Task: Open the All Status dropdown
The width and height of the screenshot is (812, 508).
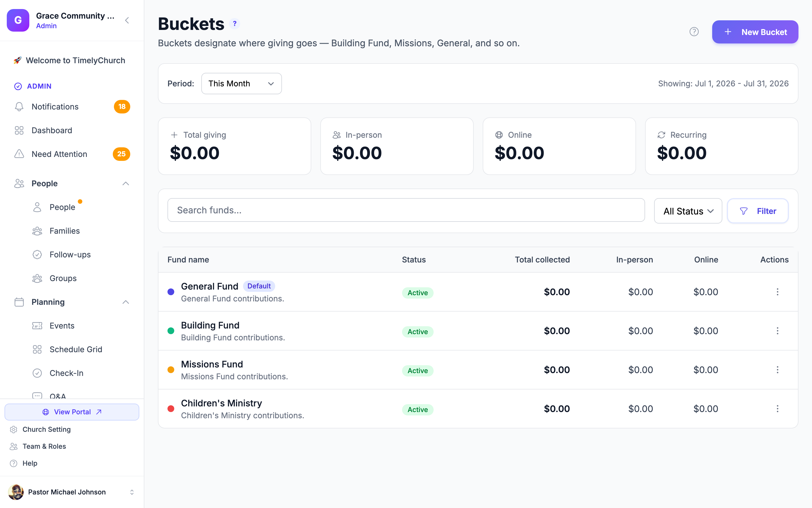Action: (688, 211)
